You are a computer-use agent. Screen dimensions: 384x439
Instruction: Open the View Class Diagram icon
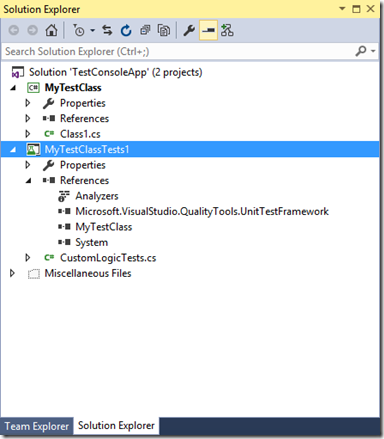tap(227, 30)
